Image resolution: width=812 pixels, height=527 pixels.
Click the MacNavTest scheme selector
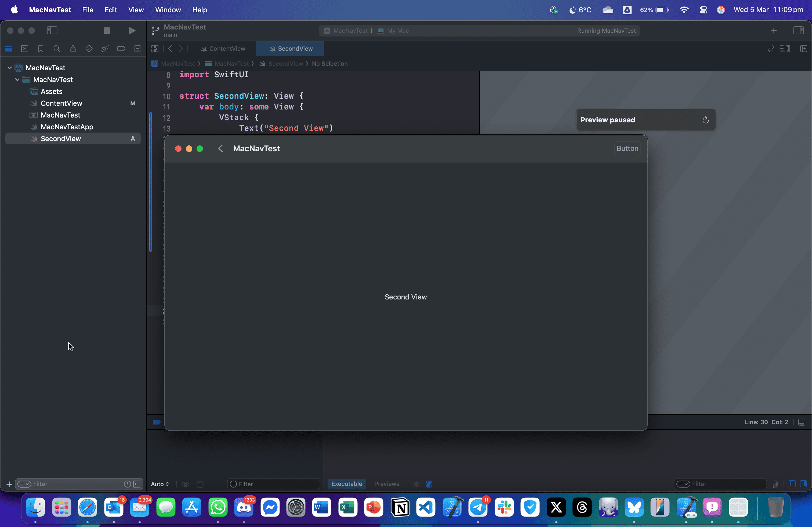(x=346, y=31)
